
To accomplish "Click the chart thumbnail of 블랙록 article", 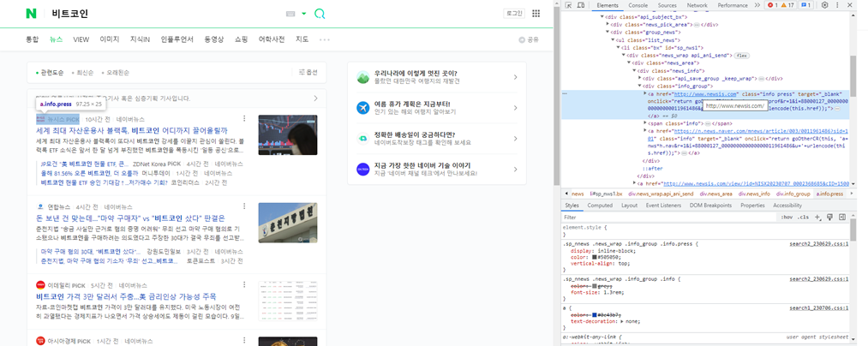I will tap(288, 134).
